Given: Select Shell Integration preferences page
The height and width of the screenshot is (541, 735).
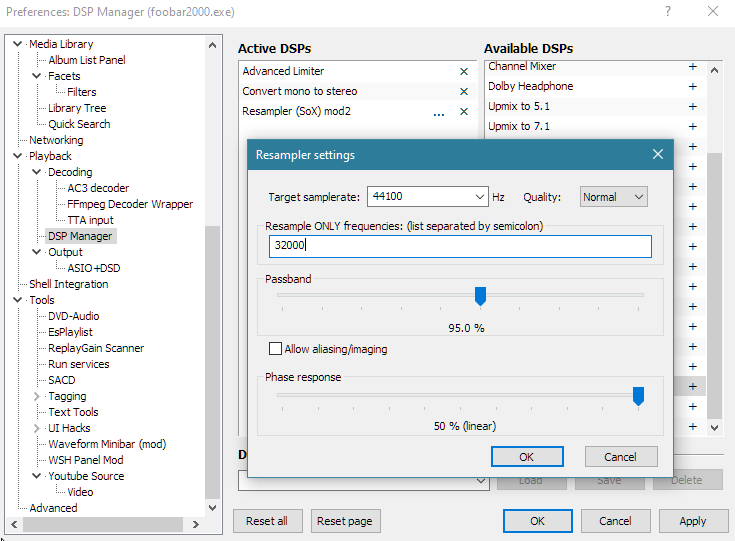Looking at the screenshot, I should (68, 284).
